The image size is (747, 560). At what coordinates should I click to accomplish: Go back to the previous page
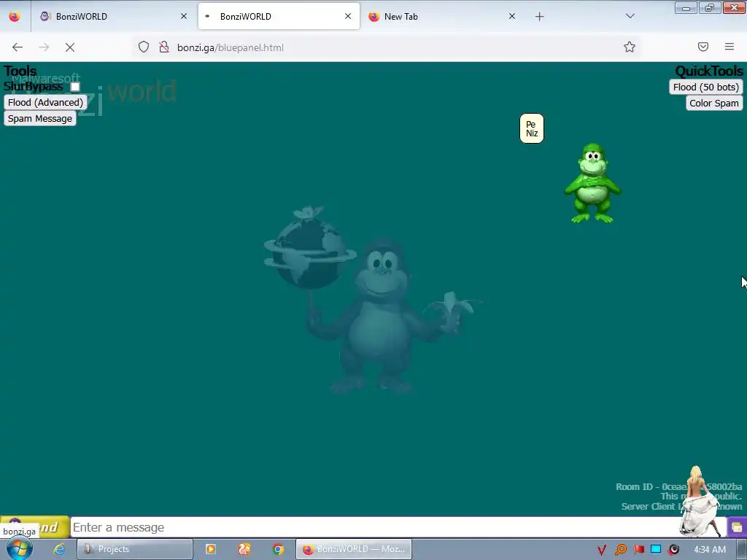tap(18, 47)
